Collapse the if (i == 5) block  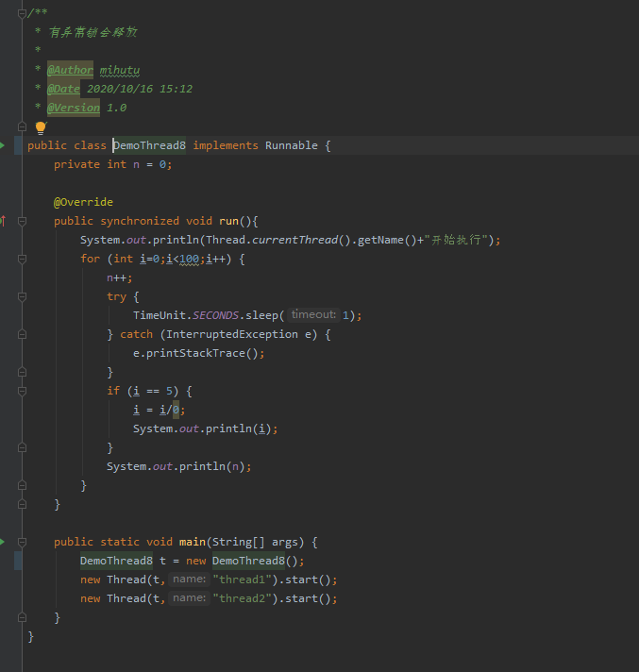22,391
